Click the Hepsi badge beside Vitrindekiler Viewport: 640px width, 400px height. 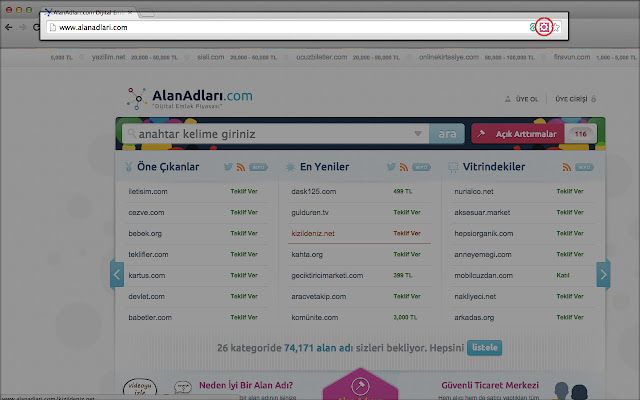click(x=584, y=167)
